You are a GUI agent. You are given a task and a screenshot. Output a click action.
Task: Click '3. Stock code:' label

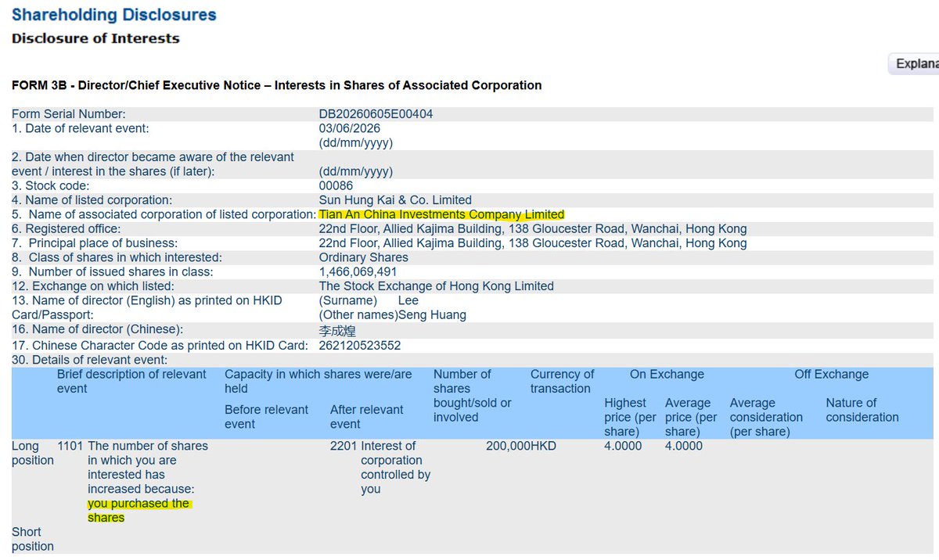(x=50, y=186)
